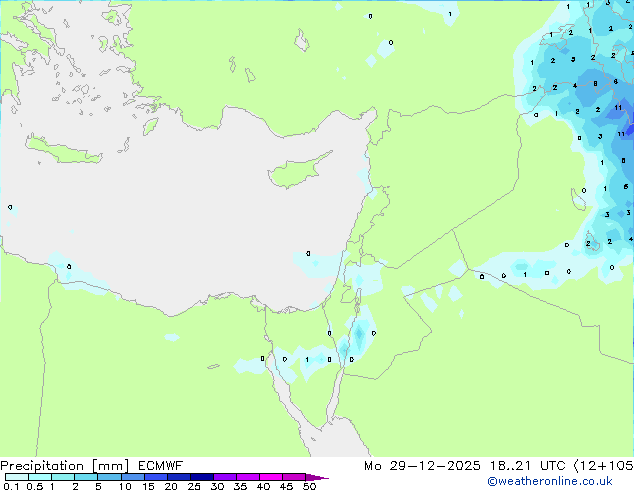Pick the magenta legend swatch between 40 and 45

(x=271, y=477)
